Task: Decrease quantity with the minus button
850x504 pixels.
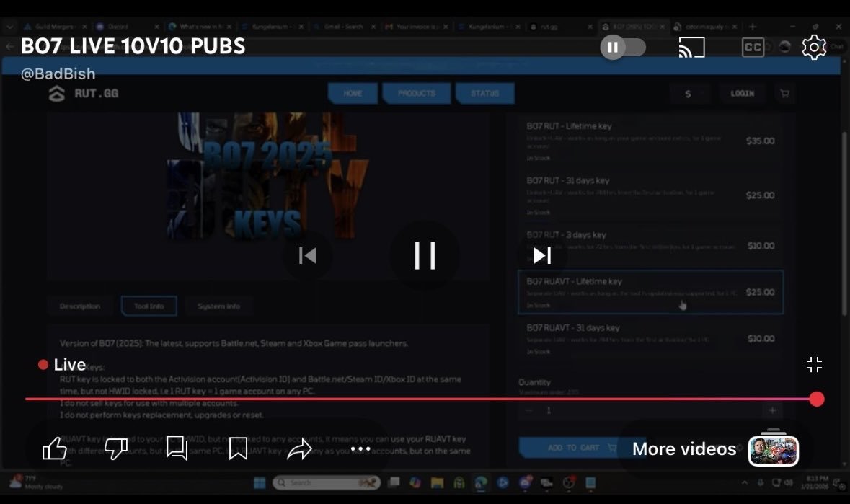Action: tap(529, 410)
